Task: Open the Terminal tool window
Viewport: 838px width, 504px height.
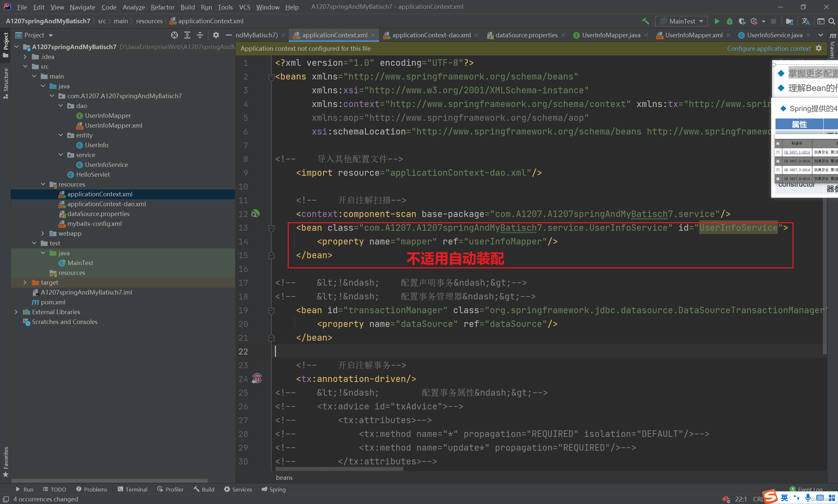Action: click(133, 489)
